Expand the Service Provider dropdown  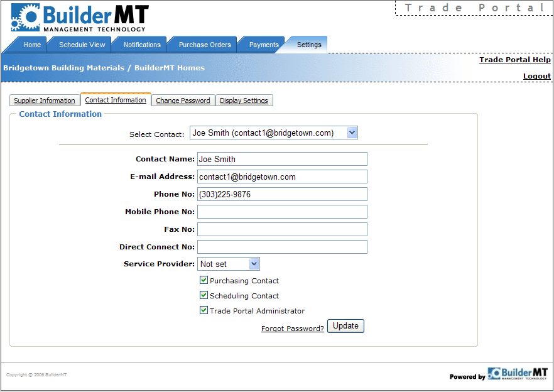coord(228,264)
